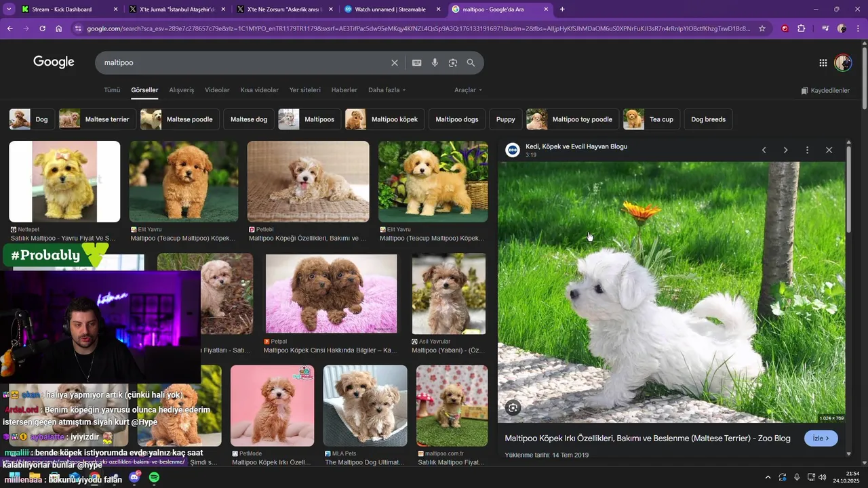868x488 pixels.
Task: Open Nettepet yellow maltipoo thumbnail
Action: pos(64,182)
